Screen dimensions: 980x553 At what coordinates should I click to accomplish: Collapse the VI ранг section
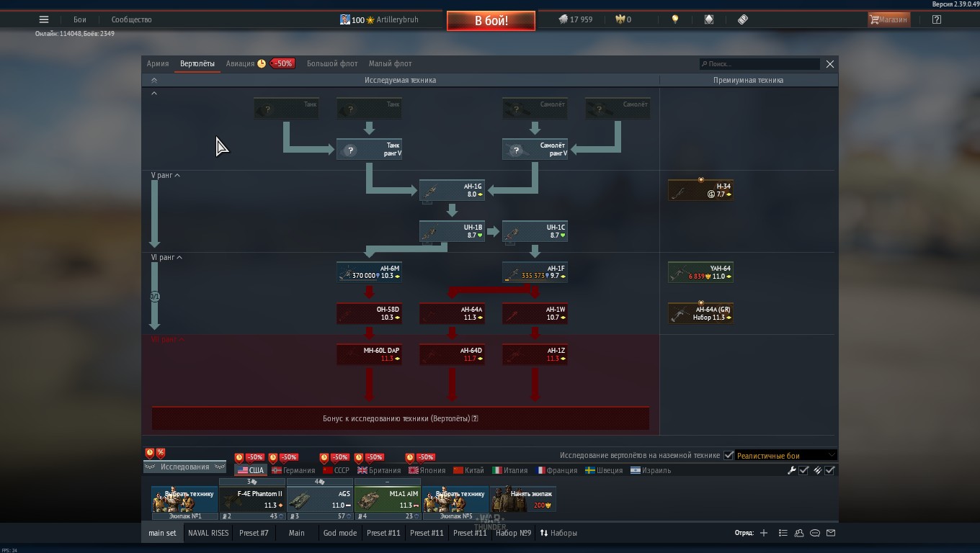(166, 257)
